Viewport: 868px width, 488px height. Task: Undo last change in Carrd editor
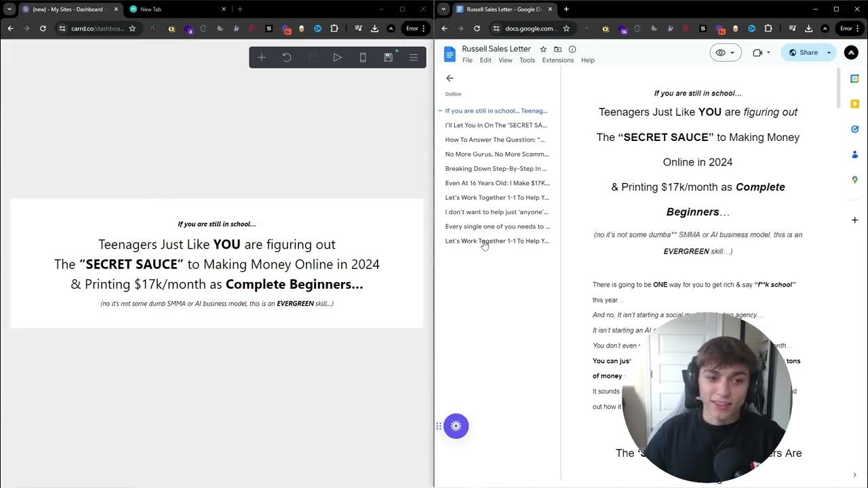[287, 58]
